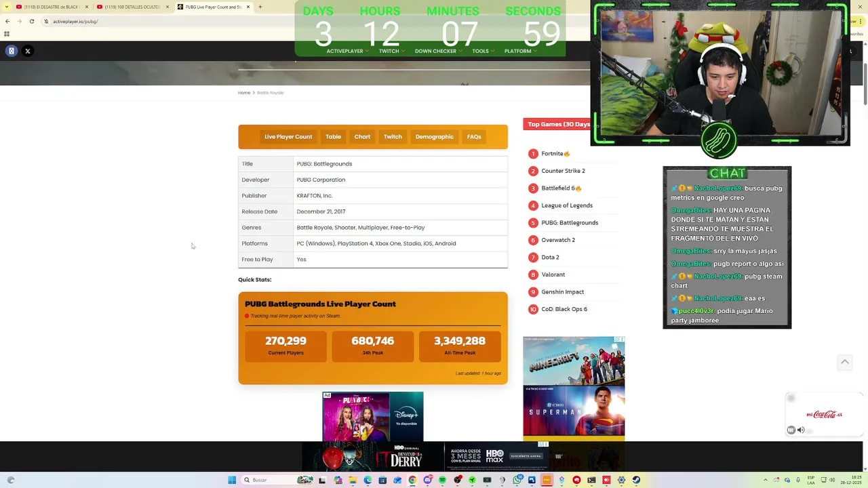This screenshot has width=868, height=488.
Task: Click the 3,349,288 All-Time Peak stat
Action: coord(460,346)
